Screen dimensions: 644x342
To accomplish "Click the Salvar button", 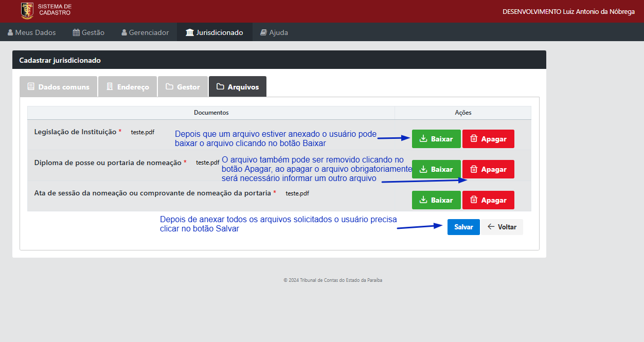I will tap(463, 227).
